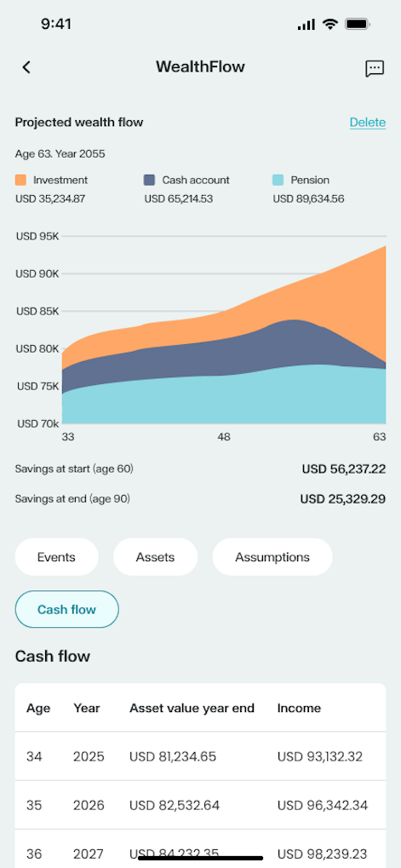Click the orange investment area in chart
Viewport: 401px width, 868px height.
(x=332, y=299)
